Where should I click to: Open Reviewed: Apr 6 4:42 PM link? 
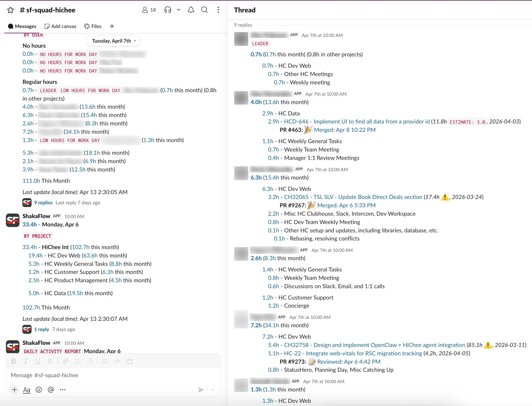349,362
